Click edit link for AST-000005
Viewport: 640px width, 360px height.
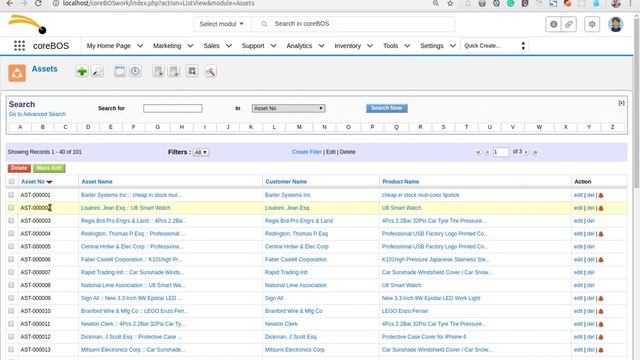pos(578,247)
